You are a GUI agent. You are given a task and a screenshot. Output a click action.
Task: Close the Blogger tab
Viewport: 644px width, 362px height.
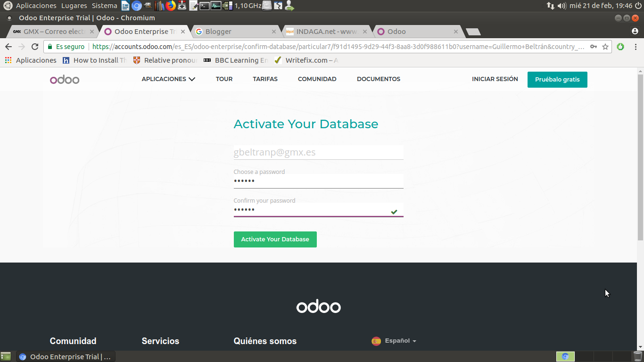click(274, 32)
